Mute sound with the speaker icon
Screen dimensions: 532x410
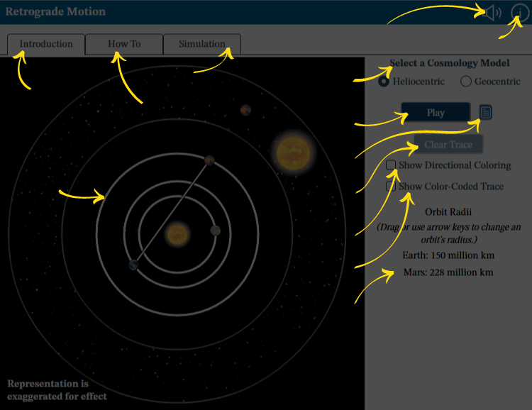[493, 12]
